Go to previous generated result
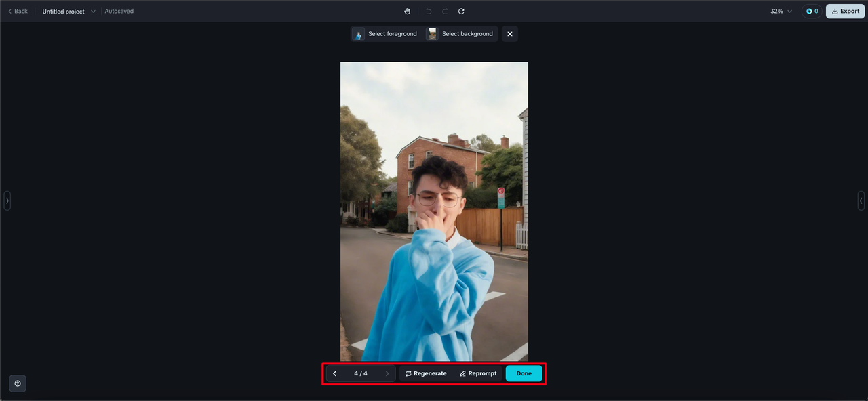 334,373
